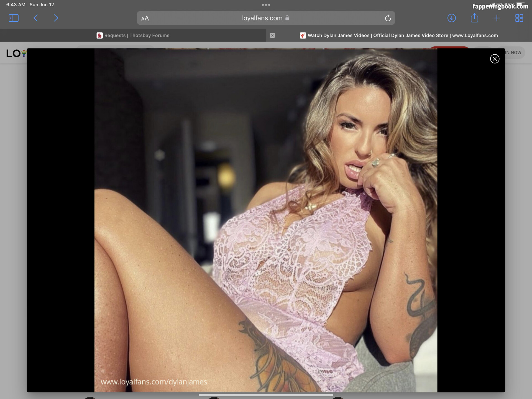Show the tab overview grid
Screen dimensions: 532x399
pyautogui.click(x=519, y=18)
